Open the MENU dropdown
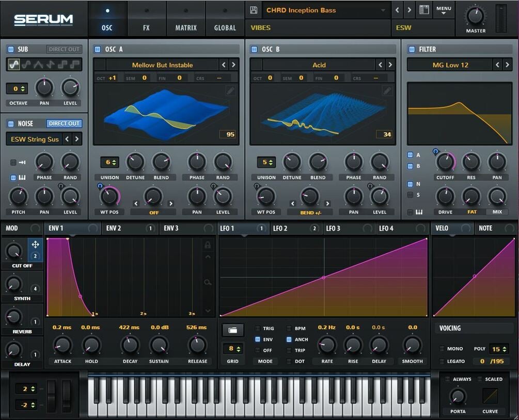Image resolution: width=519 pixels, height=420 pixels. pos(444,10)
